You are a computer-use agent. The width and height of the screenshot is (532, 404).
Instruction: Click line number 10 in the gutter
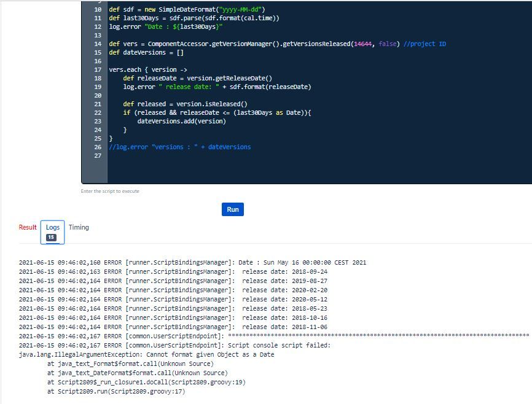coord(98,9)
